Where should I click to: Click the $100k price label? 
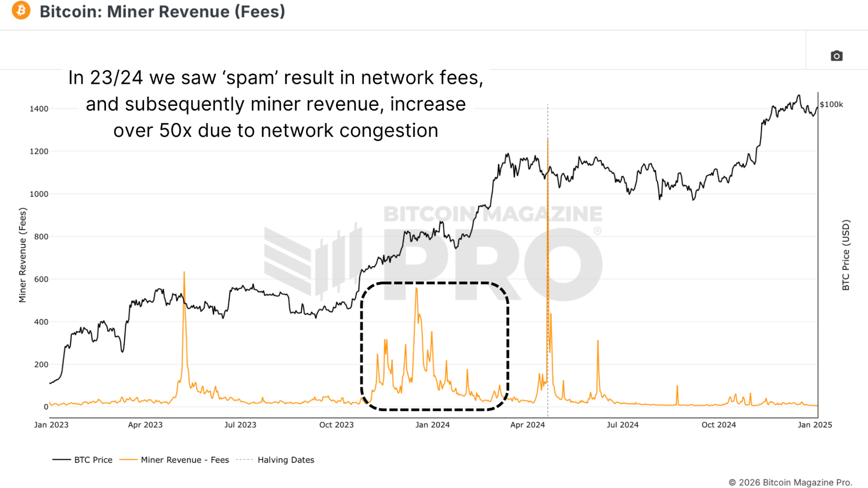(x=831, y=105)
